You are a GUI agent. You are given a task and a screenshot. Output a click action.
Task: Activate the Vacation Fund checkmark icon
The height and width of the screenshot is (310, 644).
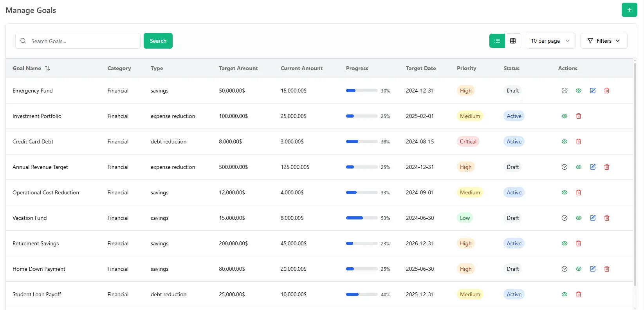point(565,218)
